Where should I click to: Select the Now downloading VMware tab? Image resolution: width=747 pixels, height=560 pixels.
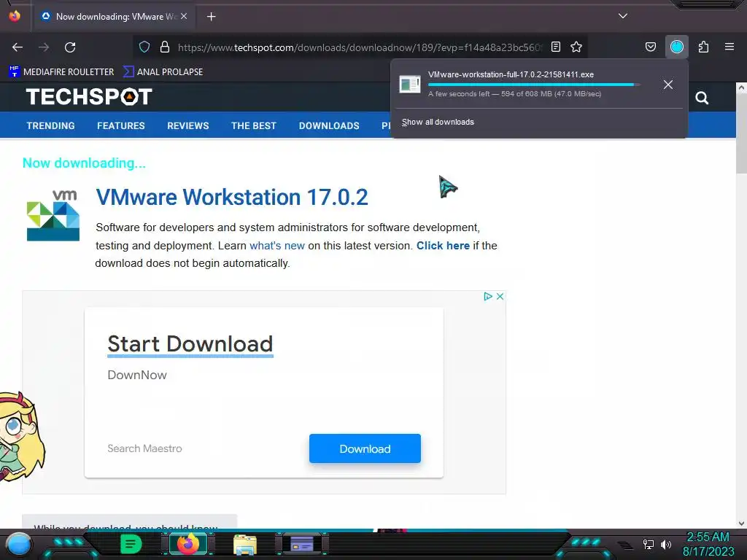(x=115, y=17)
